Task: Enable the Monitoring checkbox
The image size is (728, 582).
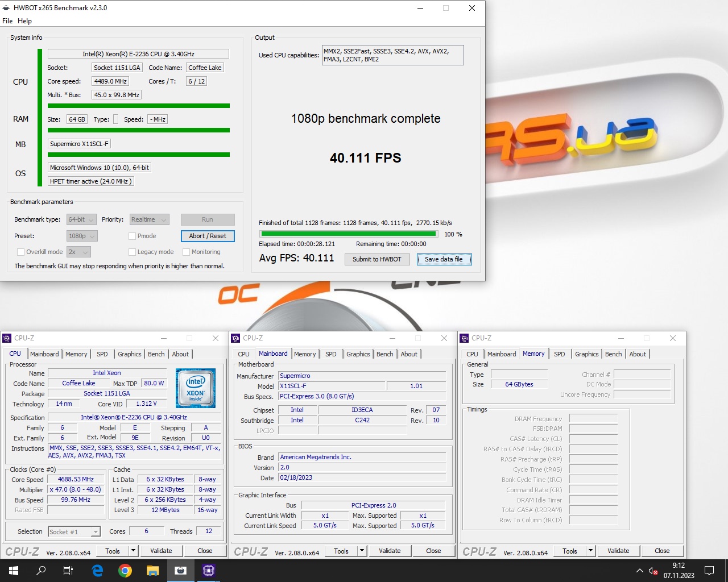Action: [x=186, y=252]
